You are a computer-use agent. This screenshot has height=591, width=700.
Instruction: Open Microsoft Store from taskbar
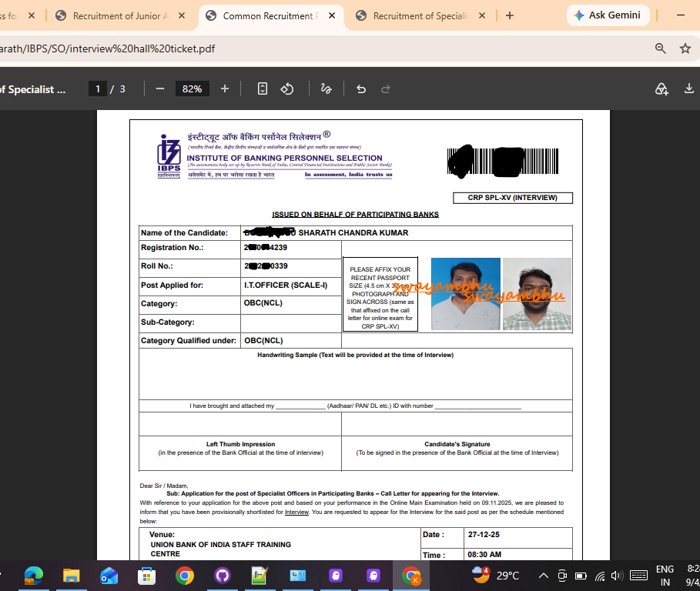(146, 576)
